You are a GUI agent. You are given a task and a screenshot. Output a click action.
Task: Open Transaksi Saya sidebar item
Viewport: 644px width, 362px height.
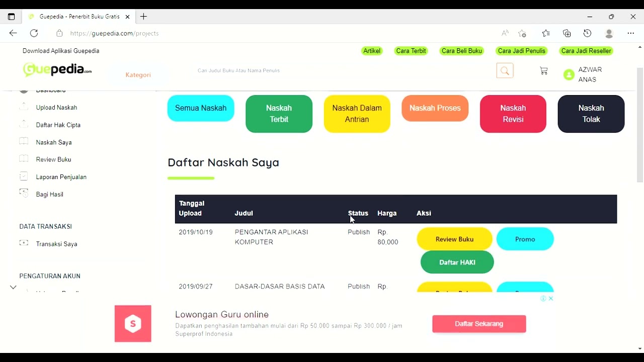click(56, 244)
